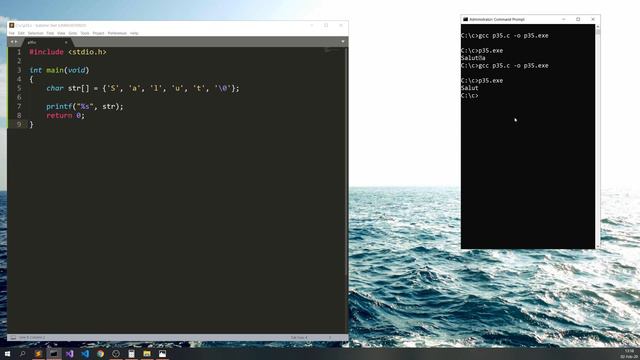Close the Sublime Text window

click(341, 25)
